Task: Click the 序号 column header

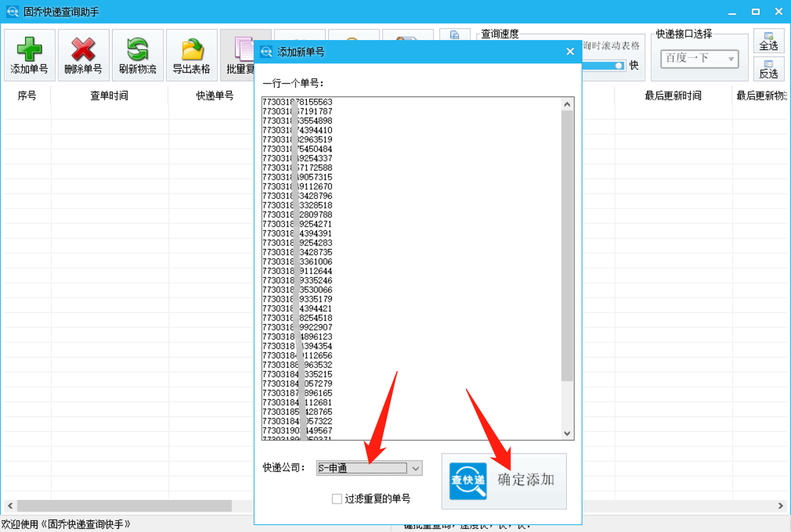Action: tap(27, 96)
